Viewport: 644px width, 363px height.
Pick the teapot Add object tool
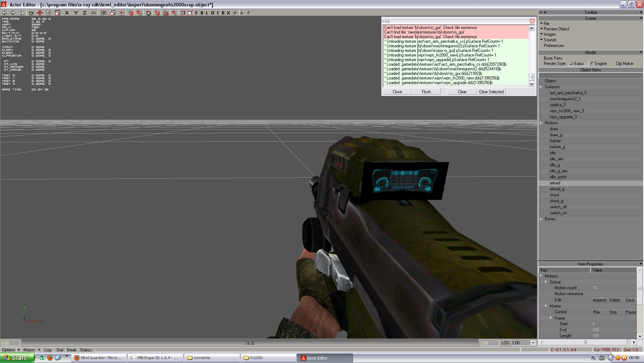[31, 13]
